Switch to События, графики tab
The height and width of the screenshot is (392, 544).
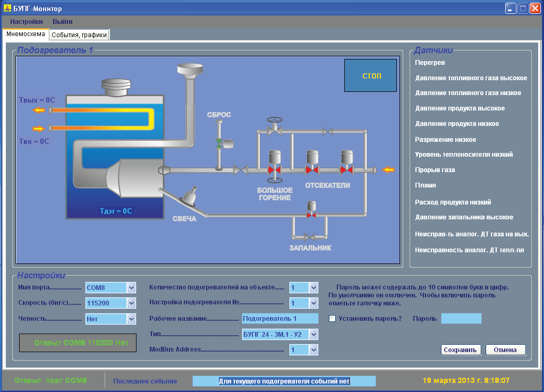point(79,35)
